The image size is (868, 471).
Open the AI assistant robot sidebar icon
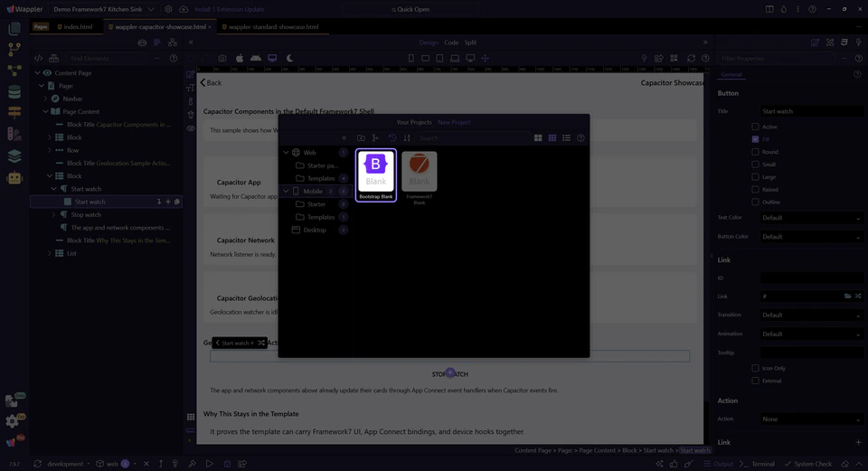tap(14, 178)
